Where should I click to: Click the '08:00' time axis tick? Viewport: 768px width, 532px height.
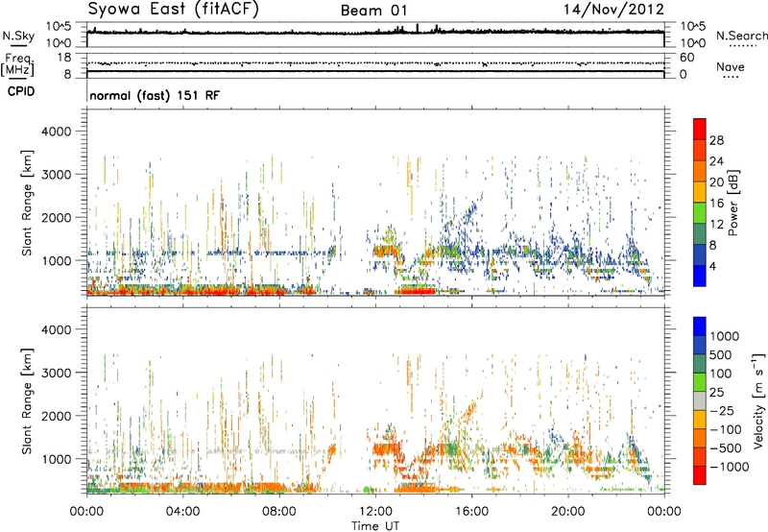279,512
